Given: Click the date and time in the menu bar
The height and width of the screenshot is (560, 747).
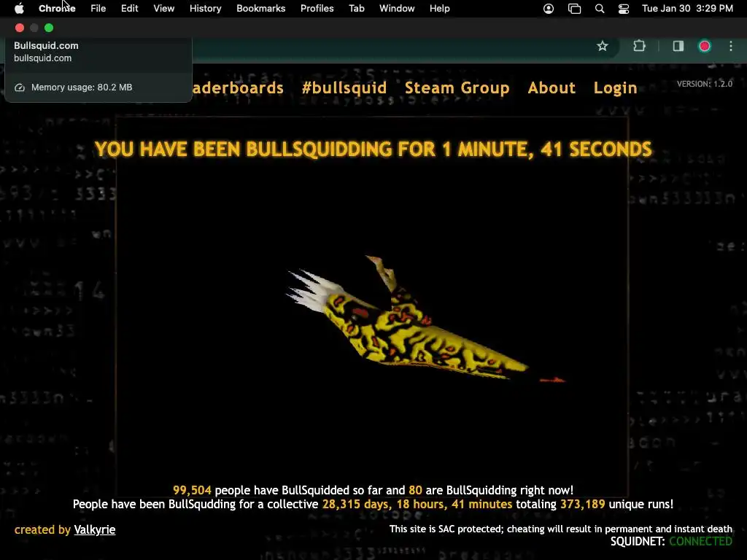Looking at the screenshot, I should click(x=687, y=9).
